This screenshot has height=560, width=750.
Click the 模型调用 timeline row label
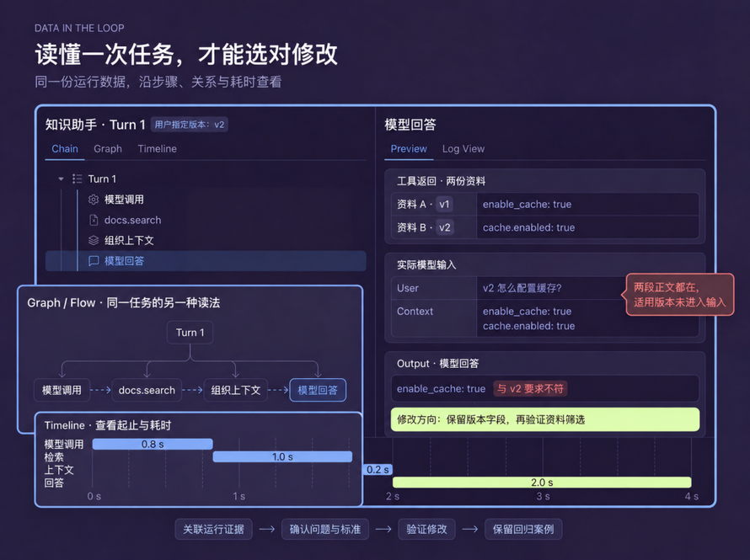click(64, 445)
